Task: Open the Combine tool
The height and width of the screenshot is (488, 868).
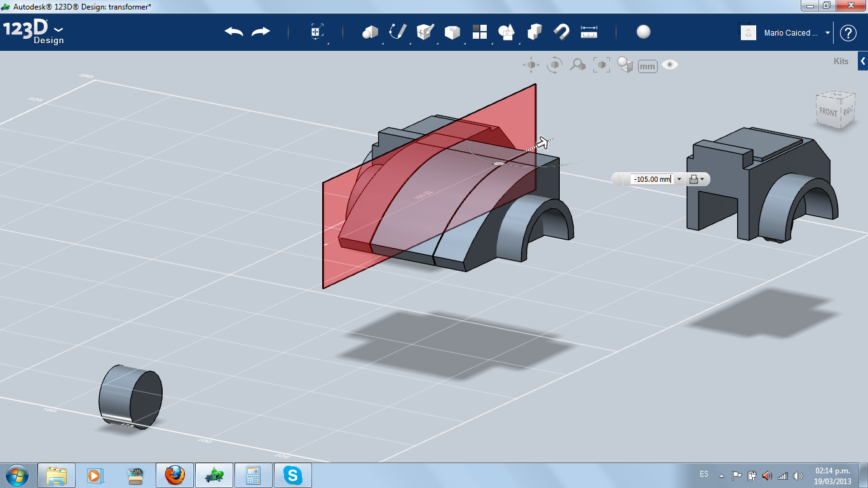Action: 534,32
